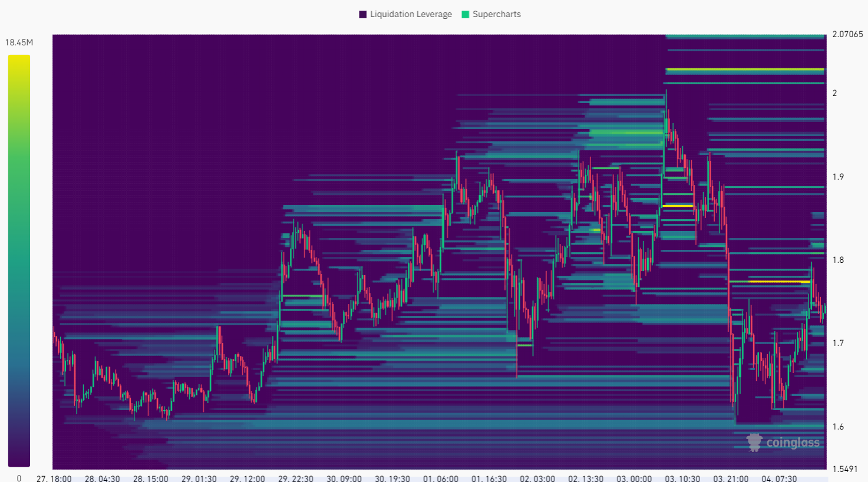Click the bright yellow liquidation band above price 2

point(745,70)
